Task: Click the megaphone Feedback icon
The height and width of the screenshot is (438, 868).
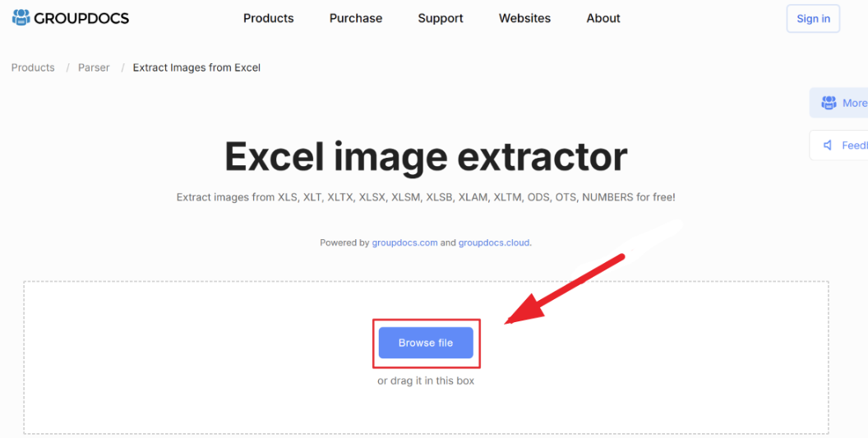Action: pyautogui.click(x=828, y=145)
